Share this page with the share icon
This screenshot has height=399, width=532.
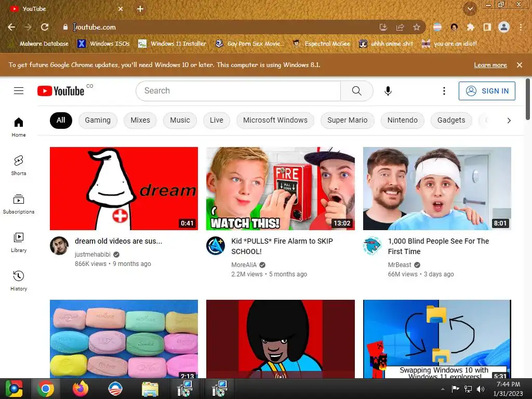pyautogui.click(x=400, y=27)
